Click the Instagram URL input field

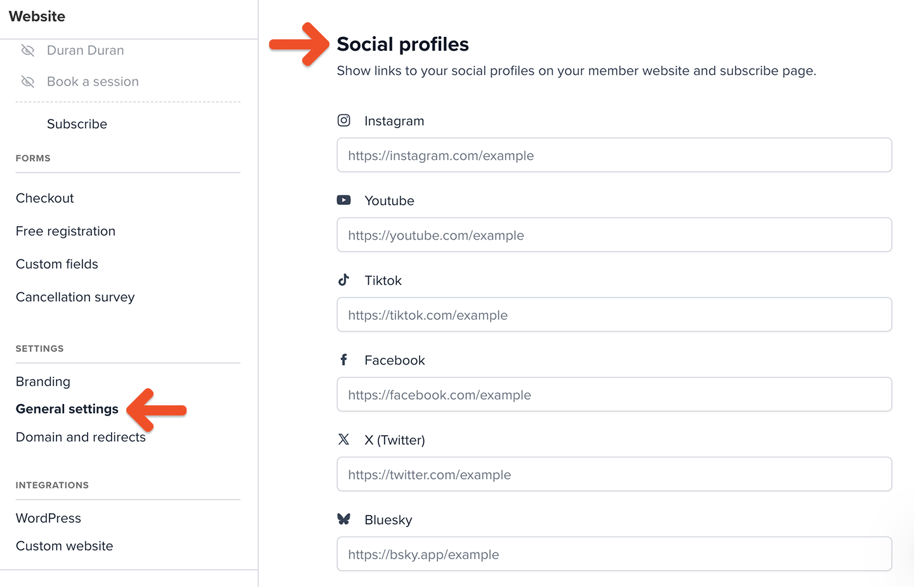click(x=614, y=155)
